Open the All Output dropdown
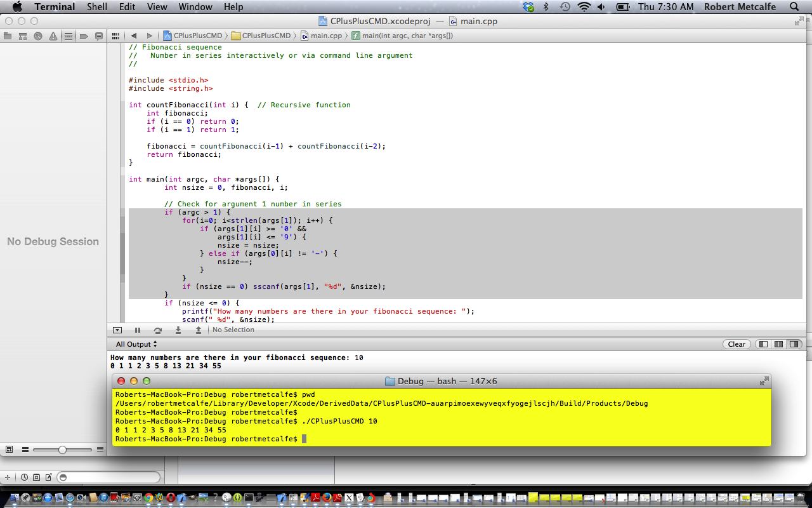 pyautogui.click(x=136, y=344)
